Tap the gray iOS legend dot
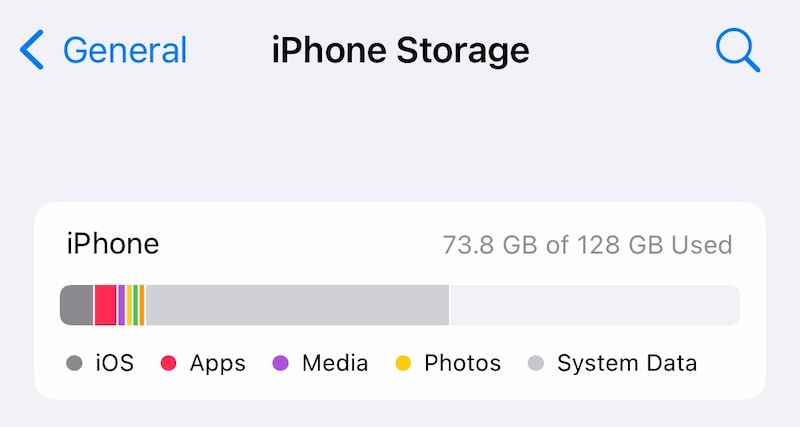 click(x=74, y=363)
